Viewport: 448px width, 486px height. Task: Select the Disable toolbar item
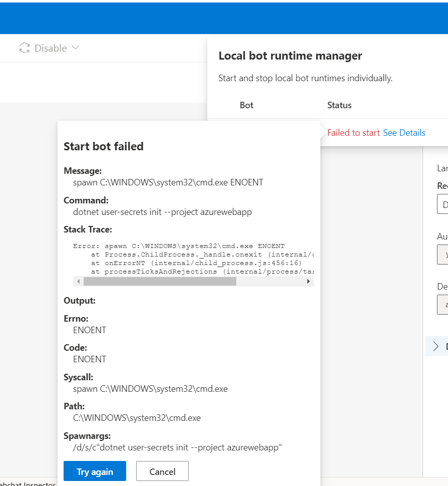tap(50, 48)
